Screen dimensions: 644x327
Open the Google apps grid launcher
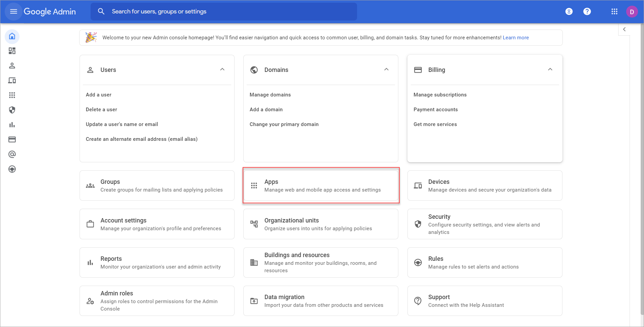[614, 11]
